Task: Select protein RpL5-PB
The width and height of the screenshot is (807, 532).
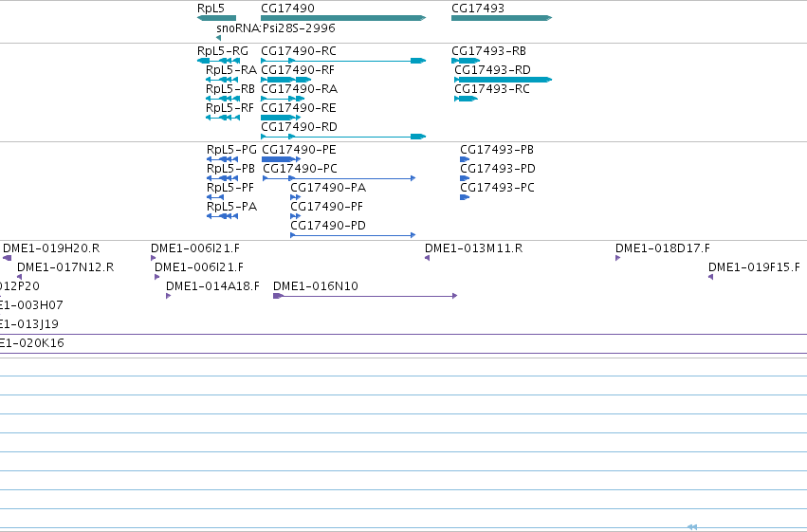Action: point(230,169)
